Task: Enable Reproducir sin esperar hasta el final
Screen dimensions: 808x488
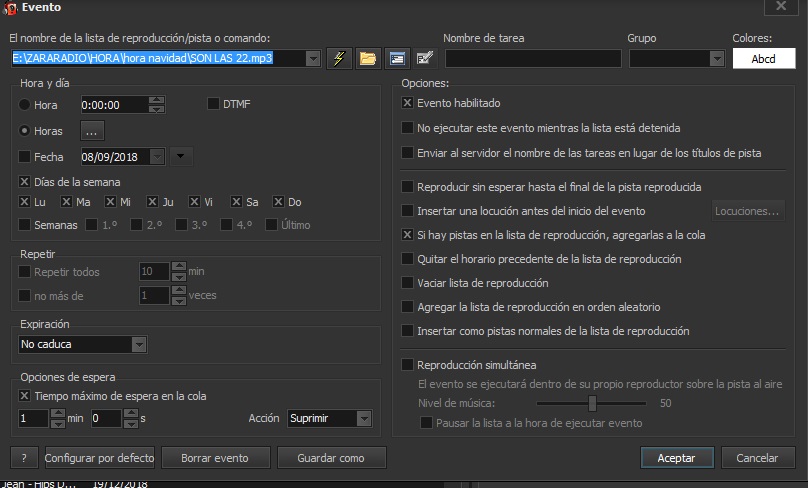Action: click(x=407, y=187)
